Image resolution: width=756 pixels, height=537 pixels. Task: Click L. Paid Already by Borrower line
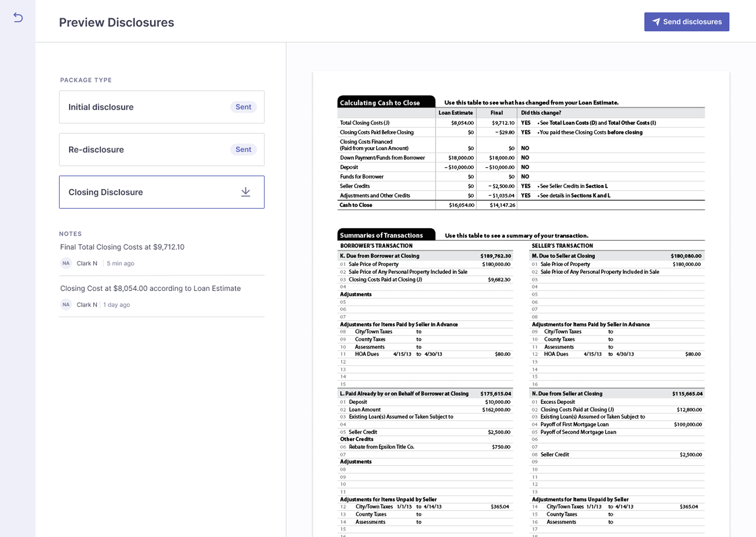425,393
